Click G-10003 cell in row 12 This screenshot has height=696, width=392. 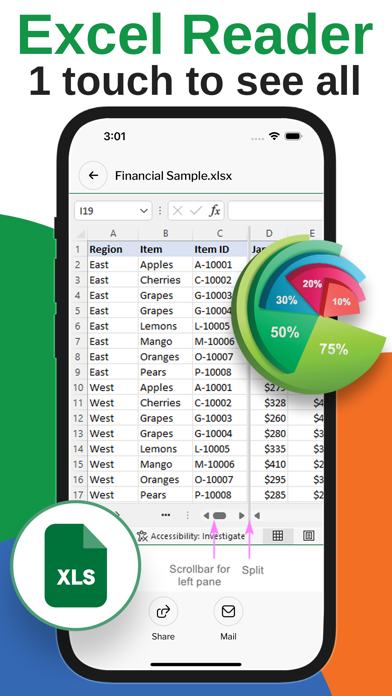220,418
